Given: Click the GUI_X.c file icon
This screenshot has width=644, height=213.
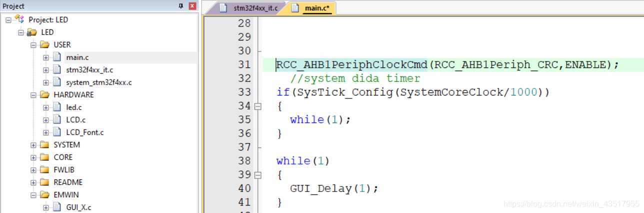Looking at the screenshot, I should click(56, 207).
